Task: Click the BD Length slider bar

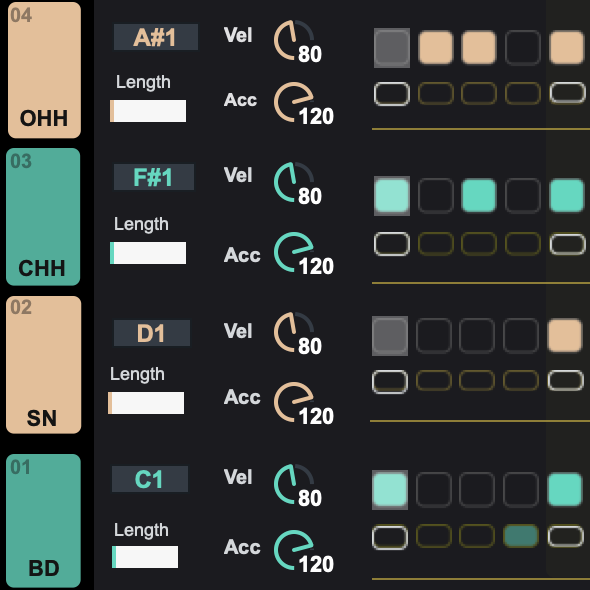Action: (145, 557)
